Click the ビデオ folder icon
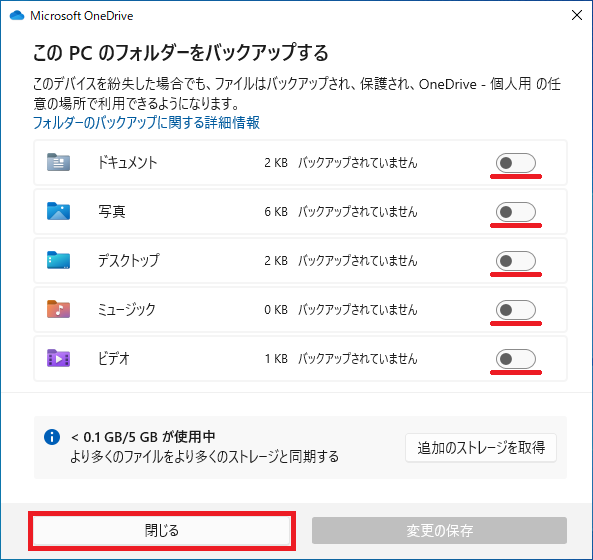This screenshot has width=593, height=560. click(x=58, y=358)
